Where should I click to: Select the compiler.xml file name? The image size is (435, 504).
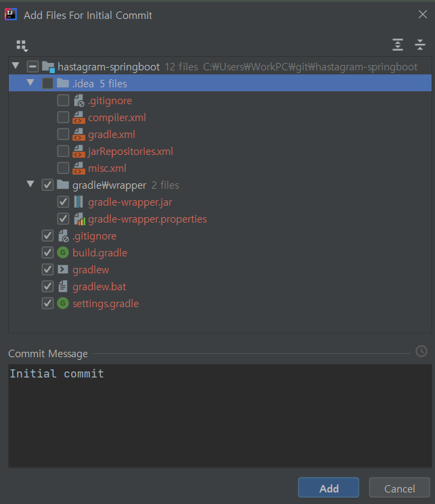click(117, 118)
